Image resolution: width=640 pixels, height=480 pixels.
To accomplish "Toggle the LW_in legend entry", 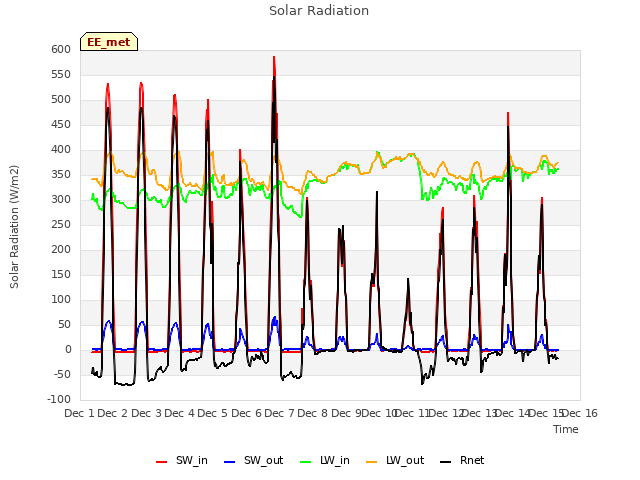I will click(x=325, y=460).
